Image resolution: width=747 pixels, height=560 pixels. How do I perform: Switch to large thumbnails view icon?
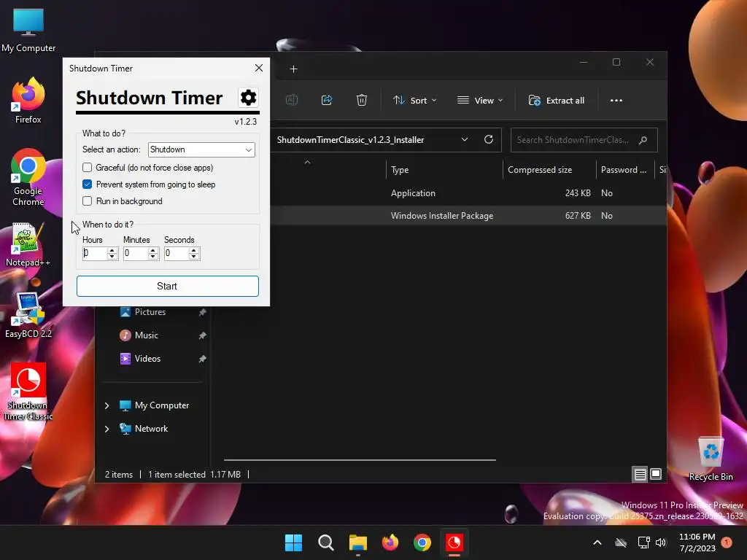tap(656, 474)
